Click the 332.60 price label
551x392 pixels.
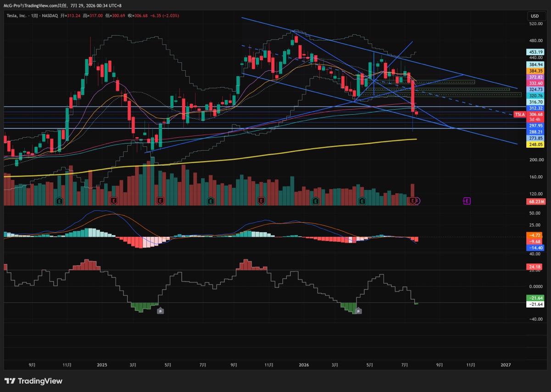(x=535, y=83)
